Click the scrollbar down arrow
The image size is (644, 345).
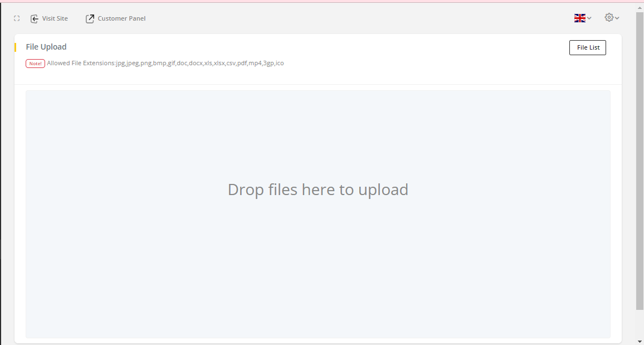640,342
